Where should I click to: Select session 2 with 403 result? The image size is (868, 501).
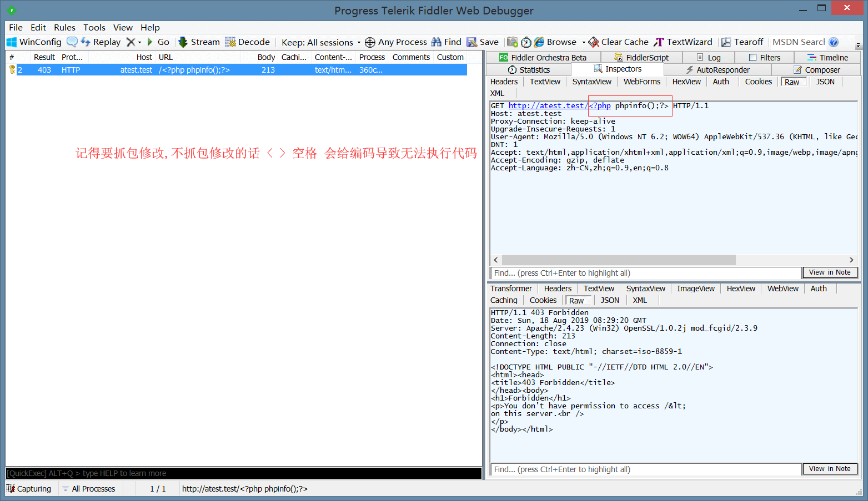[237, 70]
